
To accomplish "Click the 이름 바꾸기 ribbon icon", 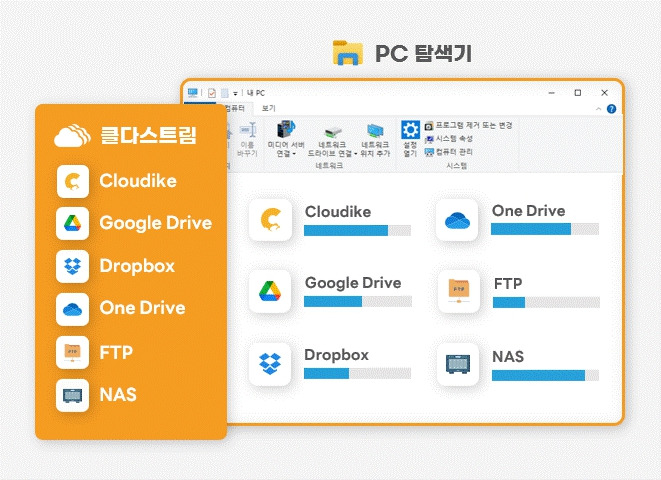I will (248, 130).
